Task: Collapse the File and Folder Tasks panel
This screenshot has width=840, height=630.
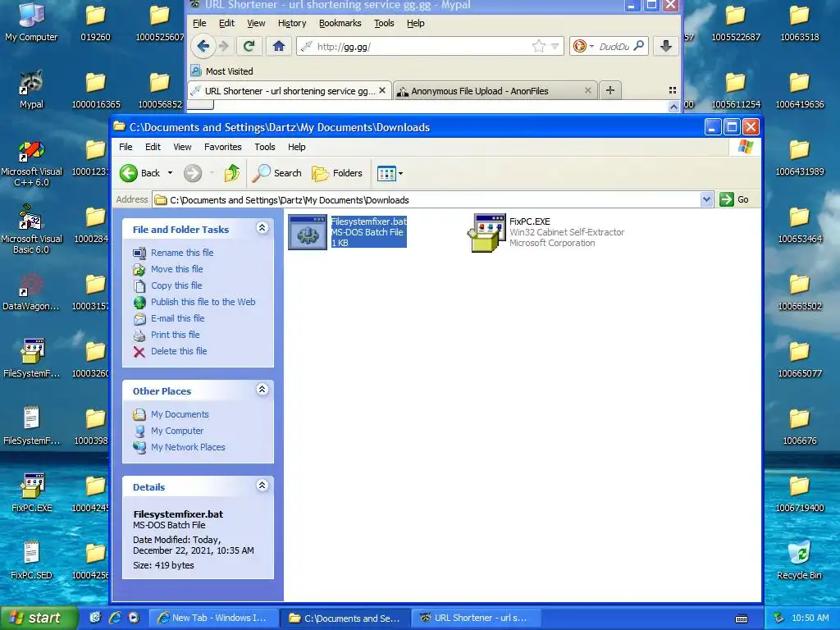Action: [262, 228]
